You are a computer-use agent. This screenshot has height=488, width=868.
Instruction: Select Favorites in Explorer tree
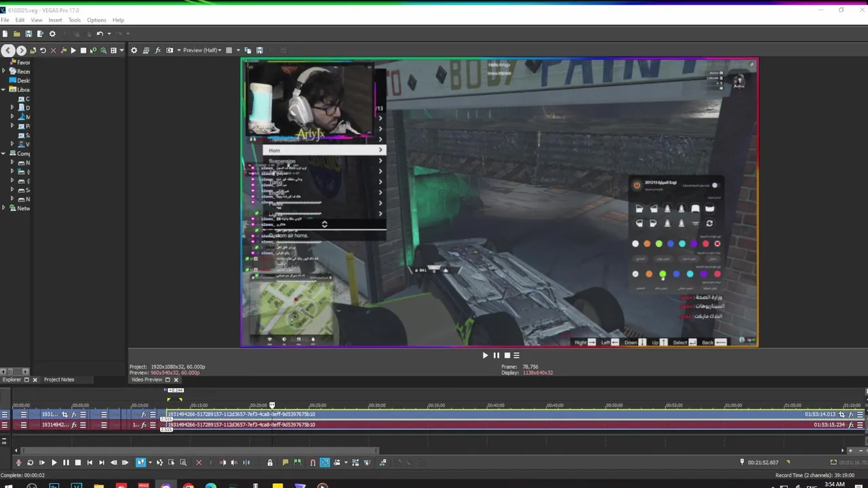[x=20, y=62]
